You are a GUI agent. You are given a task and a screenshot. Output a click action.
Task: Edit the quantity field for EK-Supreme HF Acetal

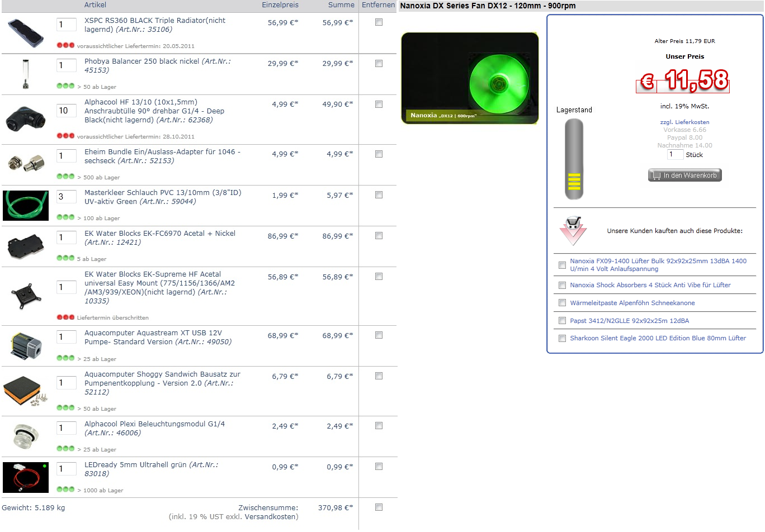67,287
